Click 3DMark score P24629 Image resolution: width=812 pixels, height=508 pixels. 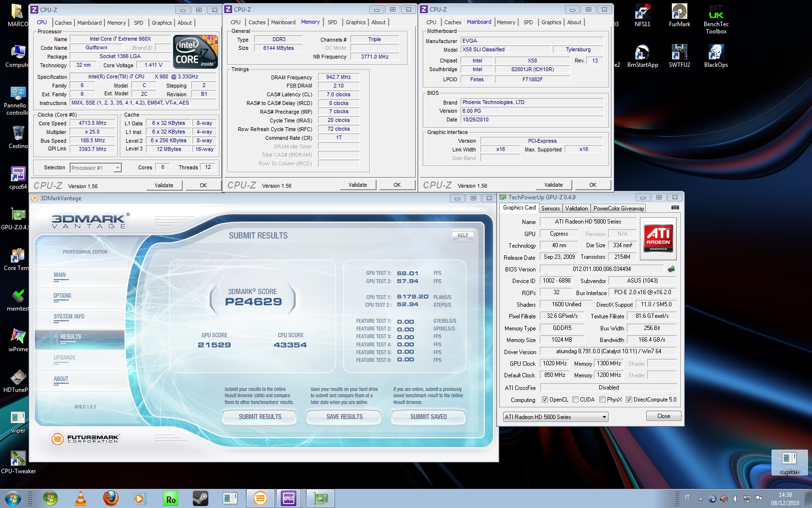(x=253, y=301)
